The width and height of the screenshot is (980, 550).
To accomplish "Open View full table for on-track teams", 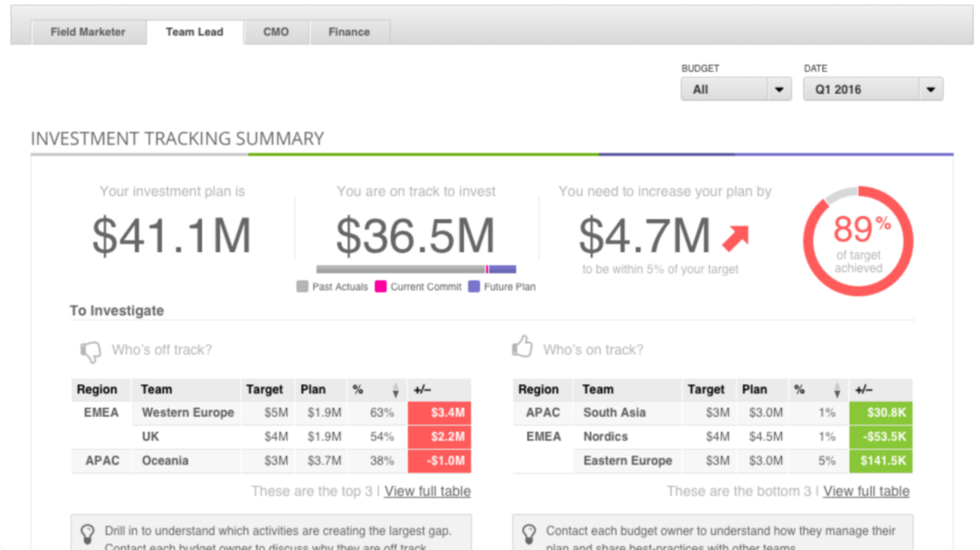I will point(866,491).
